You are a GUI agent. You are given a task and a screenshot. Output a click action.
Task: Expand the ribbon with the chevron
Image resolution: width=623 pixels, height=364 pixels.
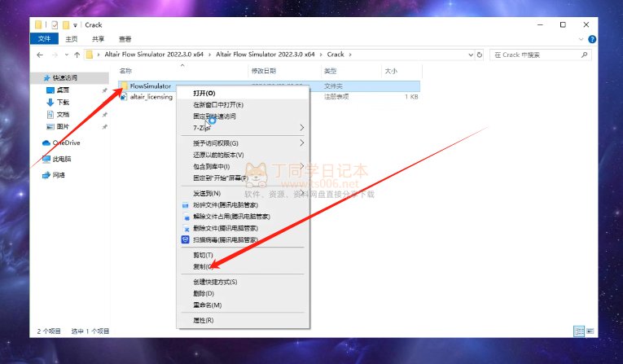pos(581,39)
